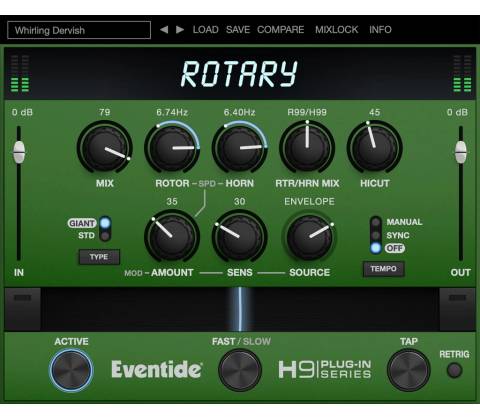Hit the TAP footswitch

point(408,370)
